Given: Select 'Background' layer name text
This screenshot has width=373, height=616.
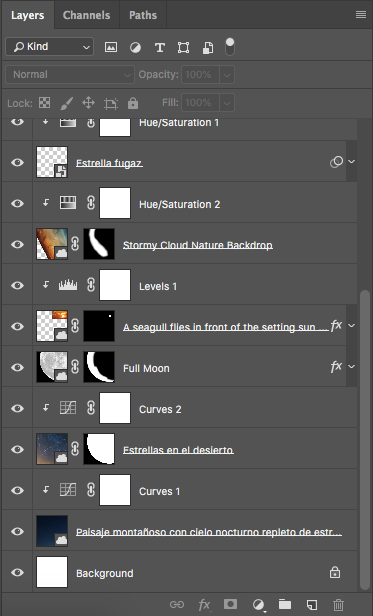Looking at the screenshot, I should pos(105,573).
